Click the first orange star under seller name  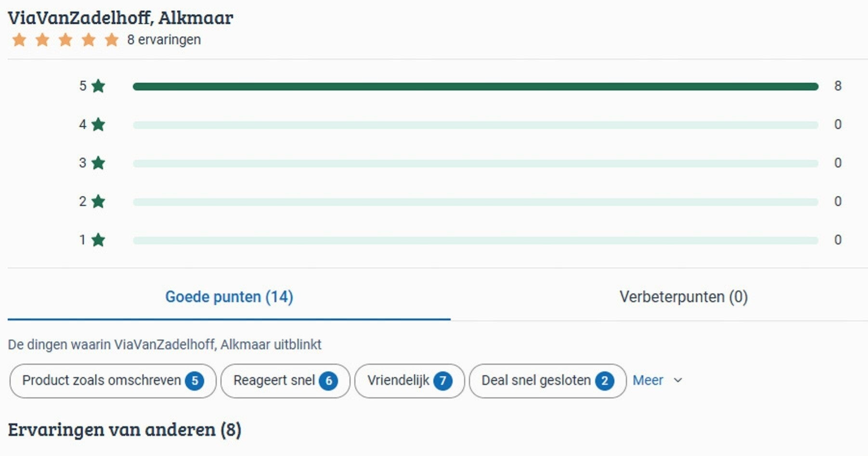19,40
